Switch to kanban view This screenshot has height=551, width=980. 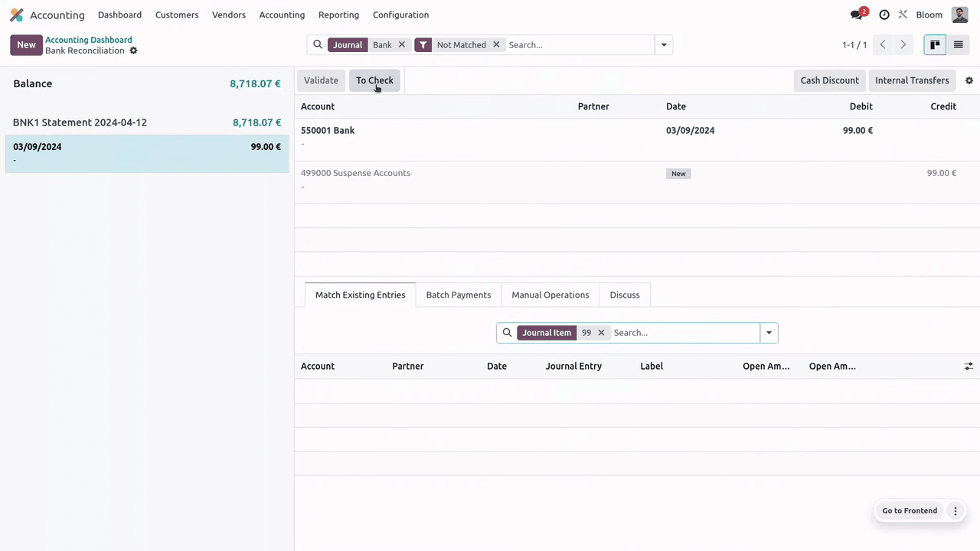point(935,45)
